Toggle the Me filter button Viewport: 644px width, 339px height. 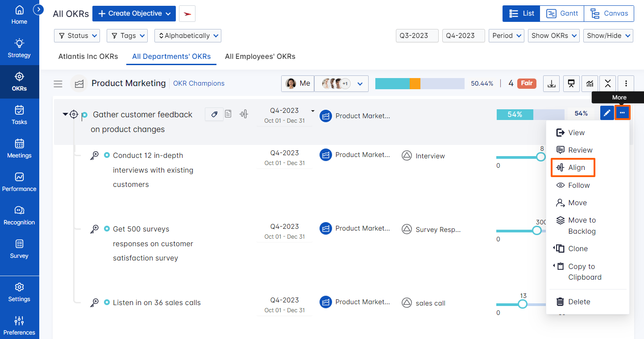tap(298, 83)
